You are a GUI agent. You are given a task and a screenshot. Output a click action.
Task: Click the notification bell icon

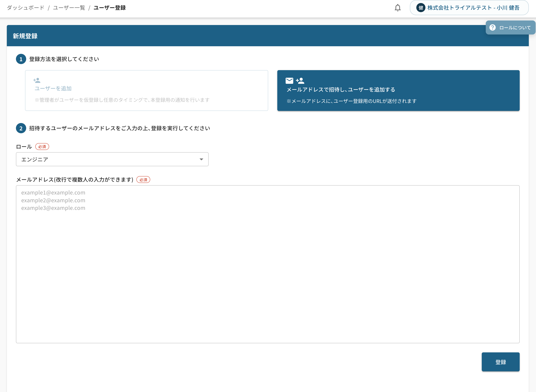coord(398,8)
